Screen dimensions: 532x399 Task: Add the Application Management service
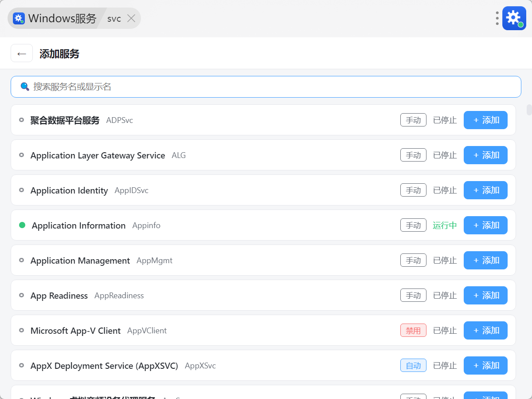point(485,260)
